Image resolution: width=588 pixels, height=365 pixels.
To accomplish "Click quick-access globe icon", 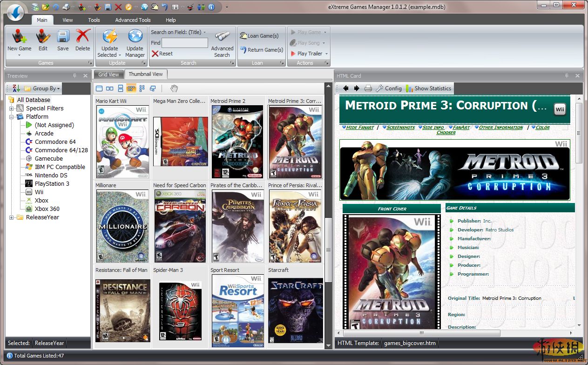I will pyautogui.click(x=144, y=7).
